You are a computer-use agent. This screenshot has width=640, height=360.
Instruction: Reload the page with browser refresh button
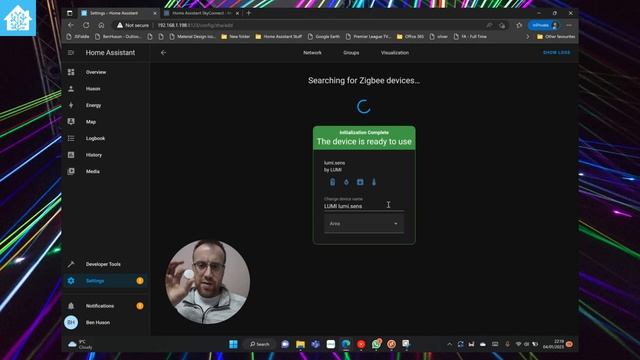tap(86, 25)
